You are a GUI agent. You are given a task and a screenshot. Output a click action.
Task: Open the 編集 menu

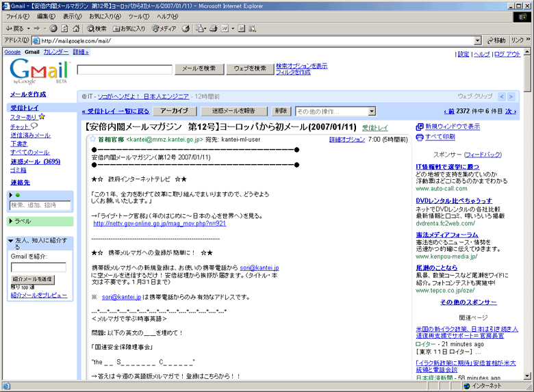[46, 16]
